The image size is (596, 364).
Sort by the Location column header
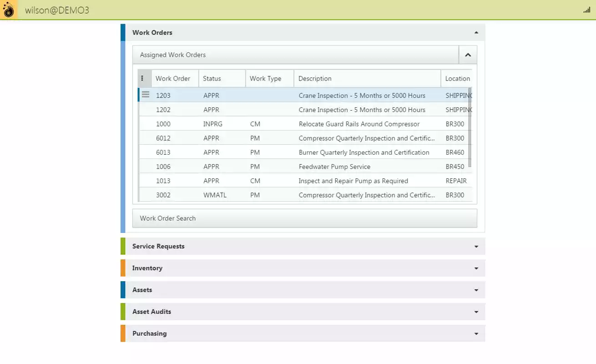[x=457, y=78]
